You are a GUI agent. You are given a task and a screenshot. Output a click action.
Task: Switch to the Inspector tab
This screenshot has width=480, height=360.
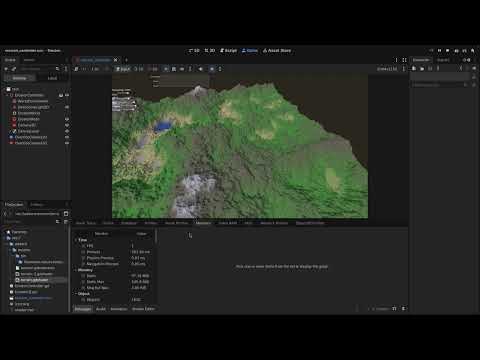pyautogui.click(x=421, y=60)
